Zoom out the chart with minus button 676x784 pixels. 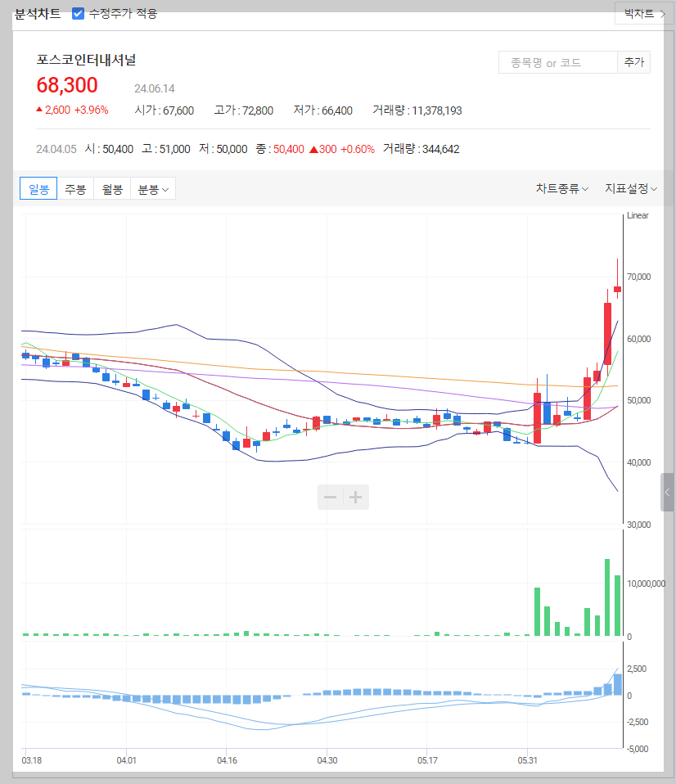click(330, 497)
